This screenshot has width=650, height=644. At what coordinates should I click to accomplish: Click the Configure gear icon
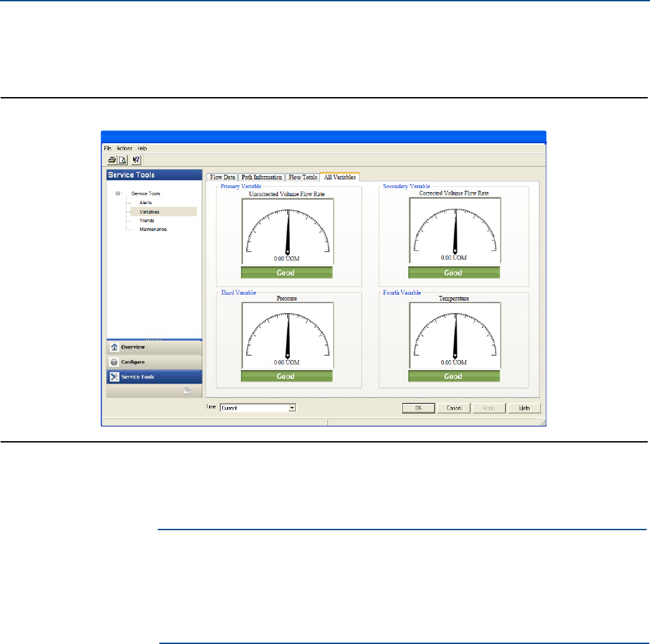pyautogui.click(x=114, y=362)
